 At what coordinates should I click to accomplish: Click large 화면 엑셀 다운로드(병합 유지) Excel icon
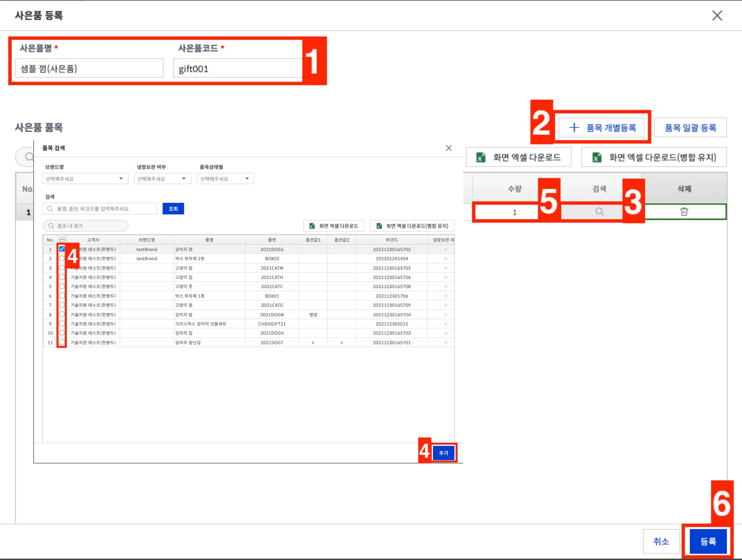[596, 157]
